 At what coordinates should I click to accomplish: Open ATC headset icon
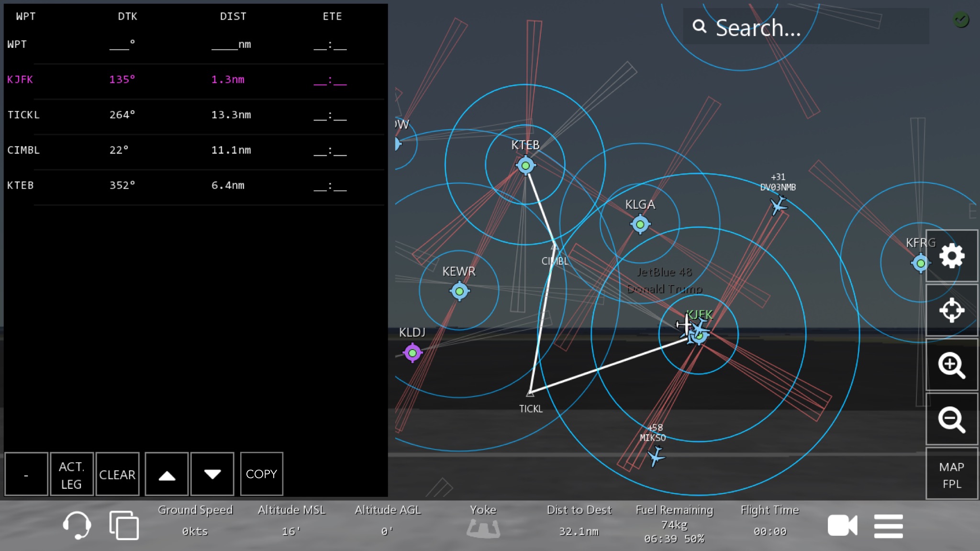pos(77,525)
